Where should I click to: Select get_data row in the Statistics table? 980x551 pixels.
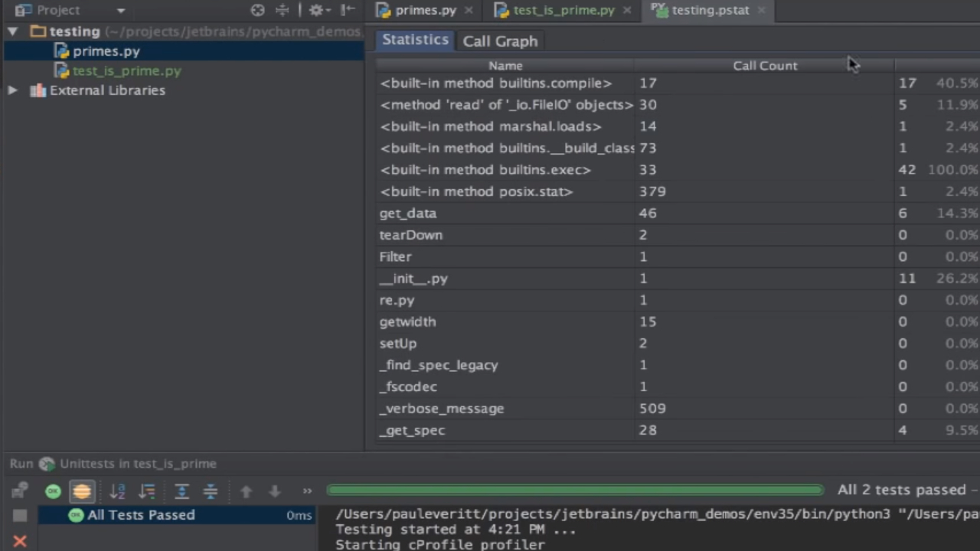pos(408,214)
